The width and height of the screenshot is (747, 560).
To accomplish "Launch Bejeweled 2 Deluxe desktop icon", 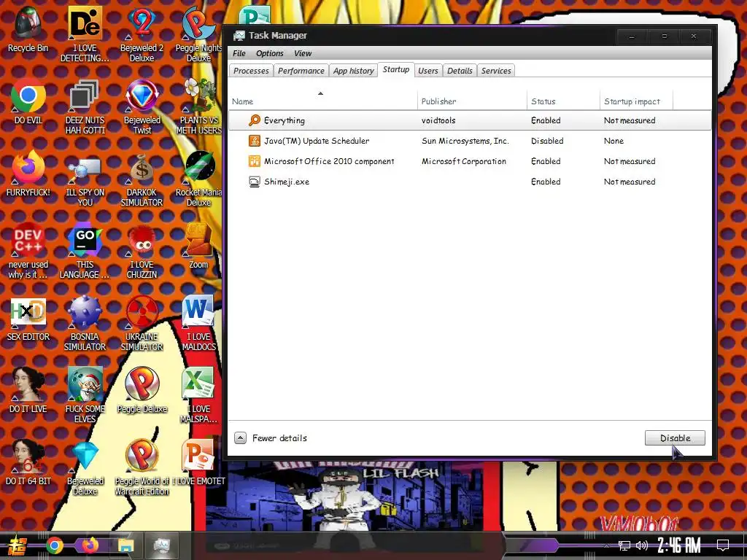I will coord(142,34).
